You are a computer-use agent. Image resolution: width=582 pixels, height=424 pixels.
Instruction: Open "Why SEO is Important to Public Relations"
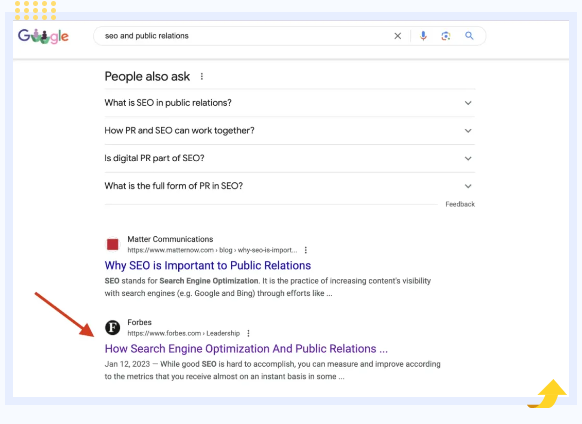pos(207,265)
